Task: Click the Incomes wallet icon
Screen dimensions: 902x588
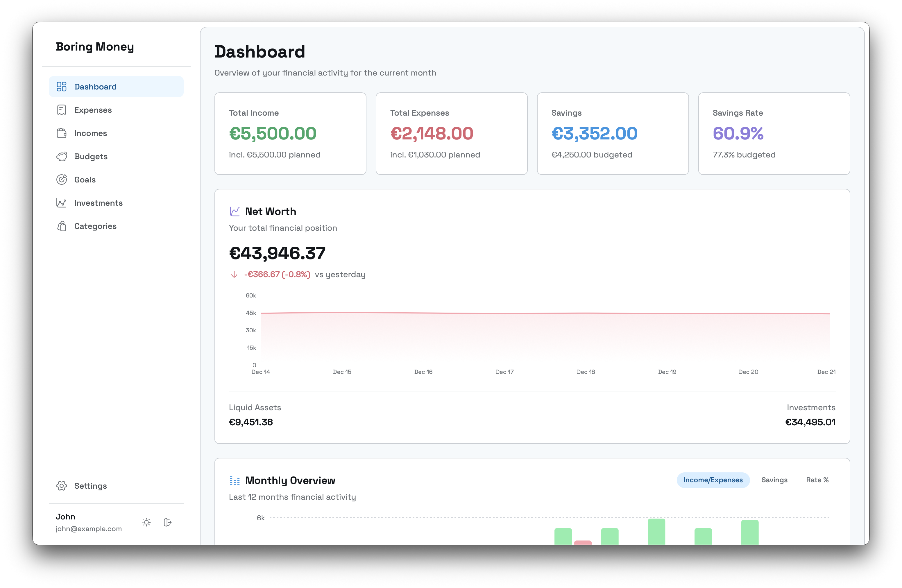Action: tap(61, 133)
